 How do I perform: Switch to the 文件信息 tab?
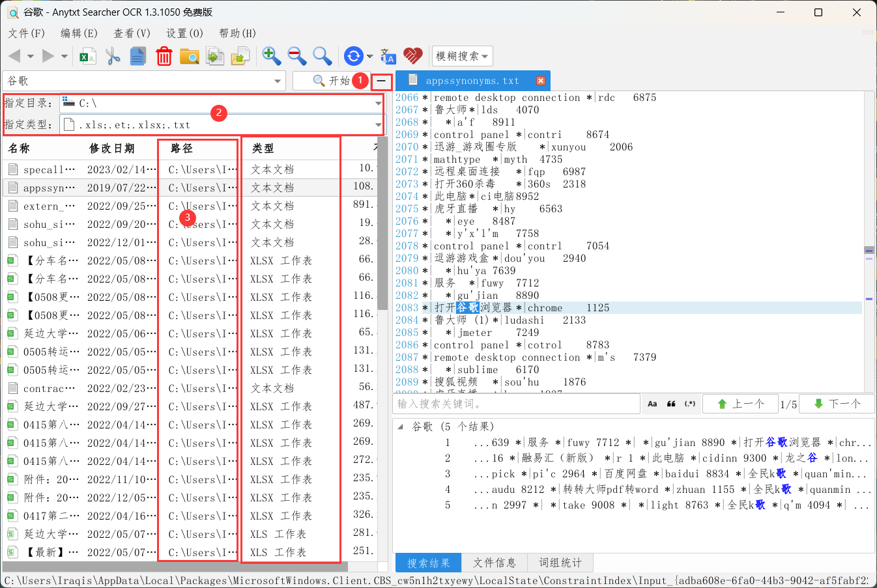[x=495, y=563]
